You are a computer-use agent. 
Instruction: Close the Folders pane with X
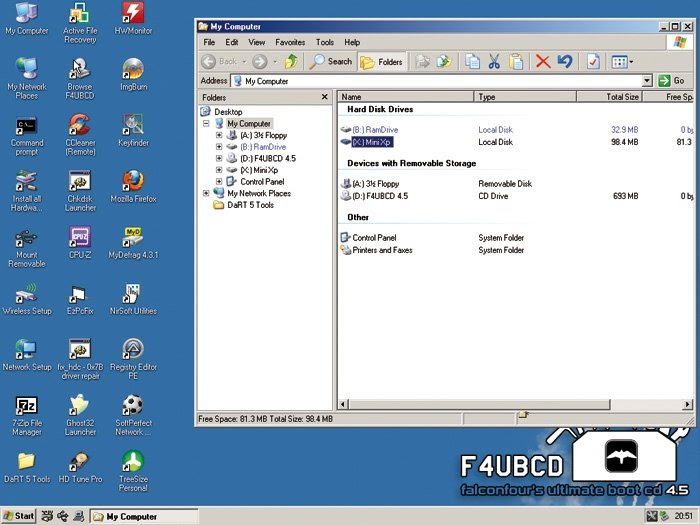click(325, 97)
